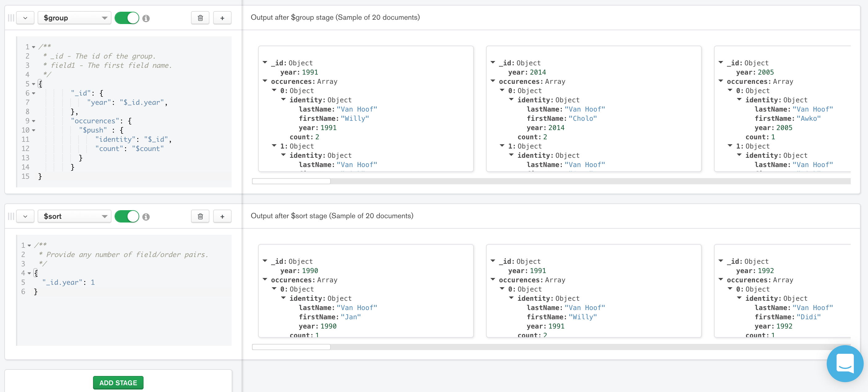Delete the $group stage with trash icon
Screen dimensions: 868x392
click(x=200, y=18)
